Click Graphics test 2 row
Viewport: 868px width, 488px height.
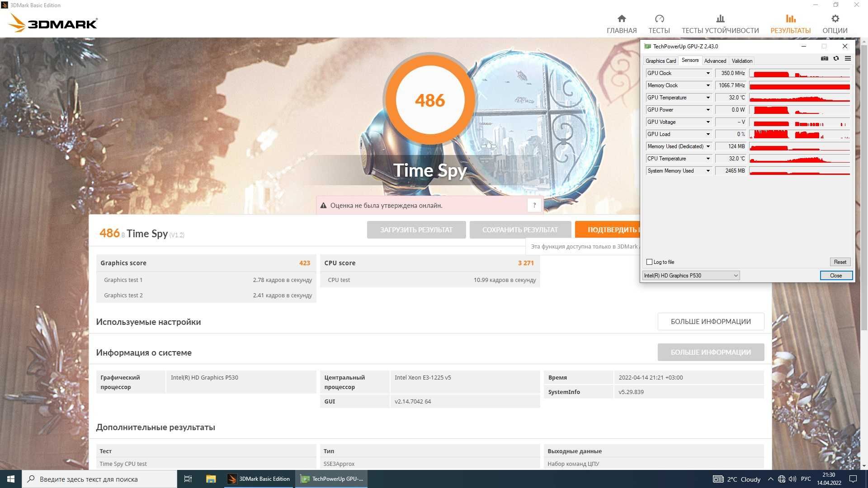pos(206,296)
